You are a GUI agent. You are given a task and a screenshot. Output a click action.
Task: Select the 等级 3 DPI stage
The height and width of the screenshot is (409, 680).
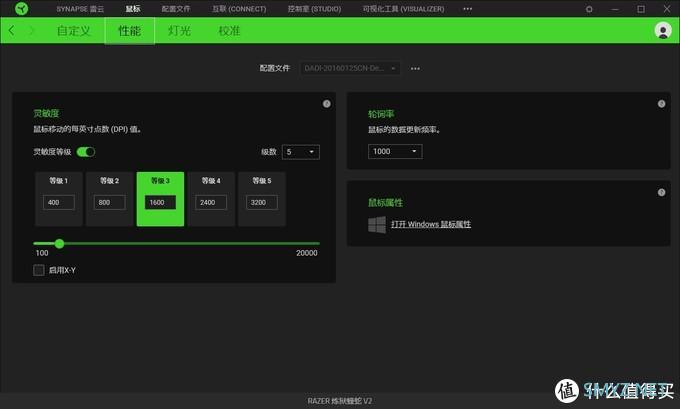[160, 199]
